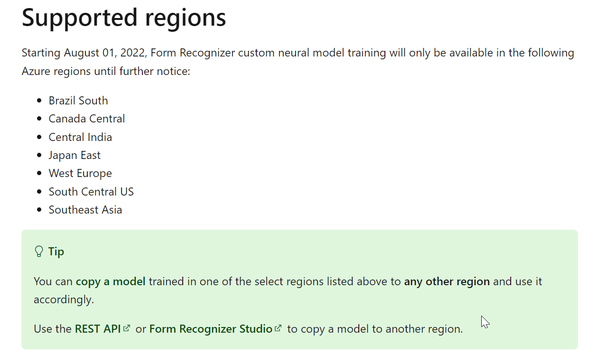Select the Central India list item
Image resolution: width=616 pixels, height=364 pixels.
point(80,137)
